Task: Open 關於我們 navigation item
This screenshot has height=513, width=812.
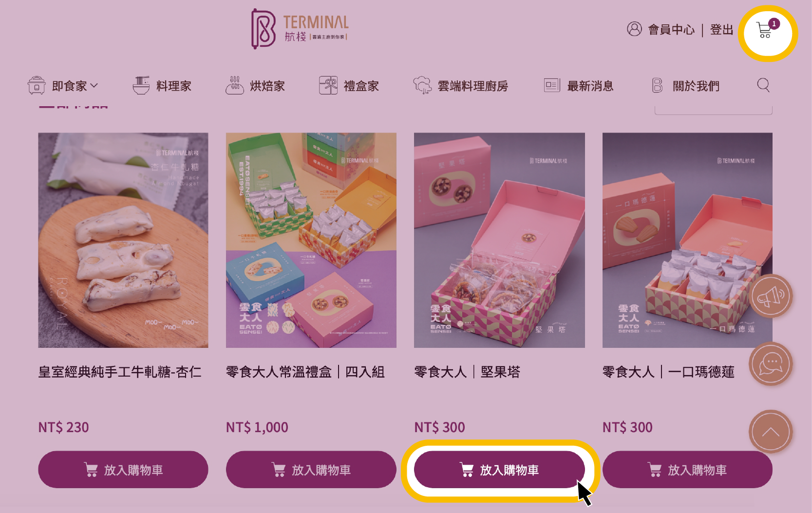Action: coord(685,86)
